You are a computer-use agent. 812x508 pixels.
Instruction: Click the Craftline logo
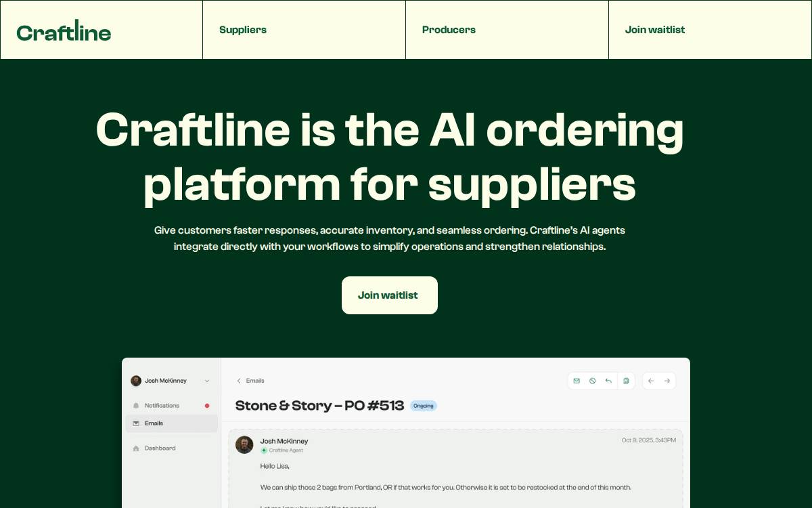click(64, 30)
